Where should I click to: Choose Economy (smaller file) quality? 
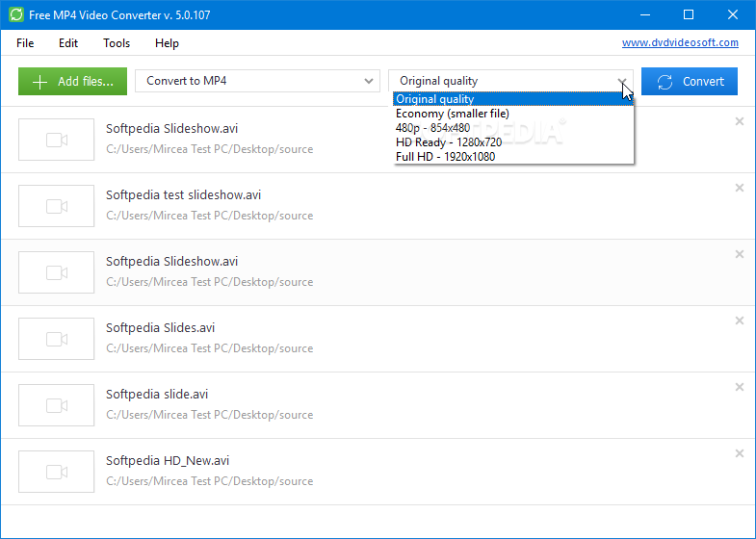click(513, 114)
